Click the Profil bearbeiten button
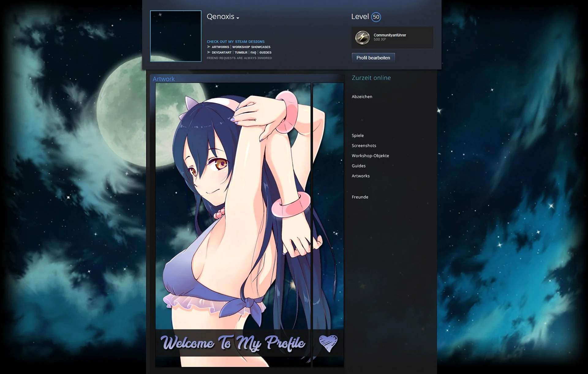 click(373, 58)
